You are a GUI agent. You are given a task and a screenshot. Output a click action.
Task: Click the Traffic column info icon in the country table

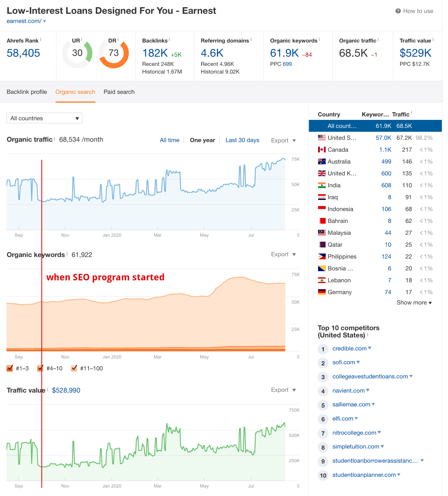coord(412,113)
